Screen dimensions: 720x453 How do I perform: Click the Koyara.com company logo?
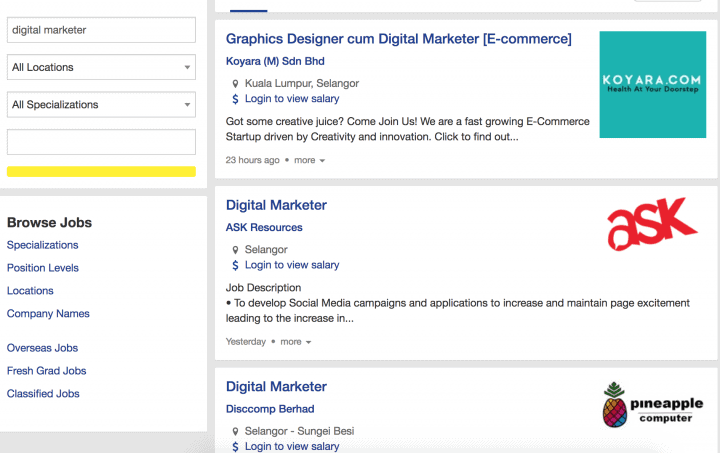[653, 84]
